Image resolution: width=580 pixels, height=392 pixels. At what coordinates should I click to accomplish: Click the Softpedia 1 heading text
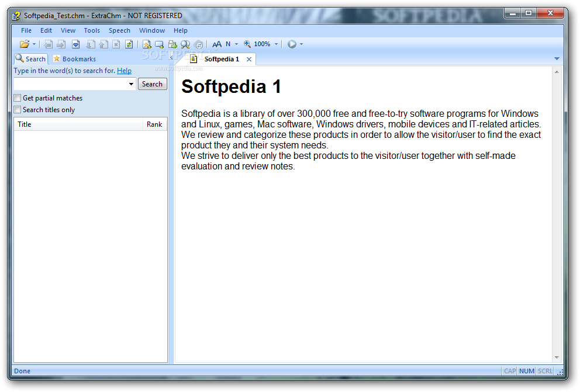pos(231,87)
